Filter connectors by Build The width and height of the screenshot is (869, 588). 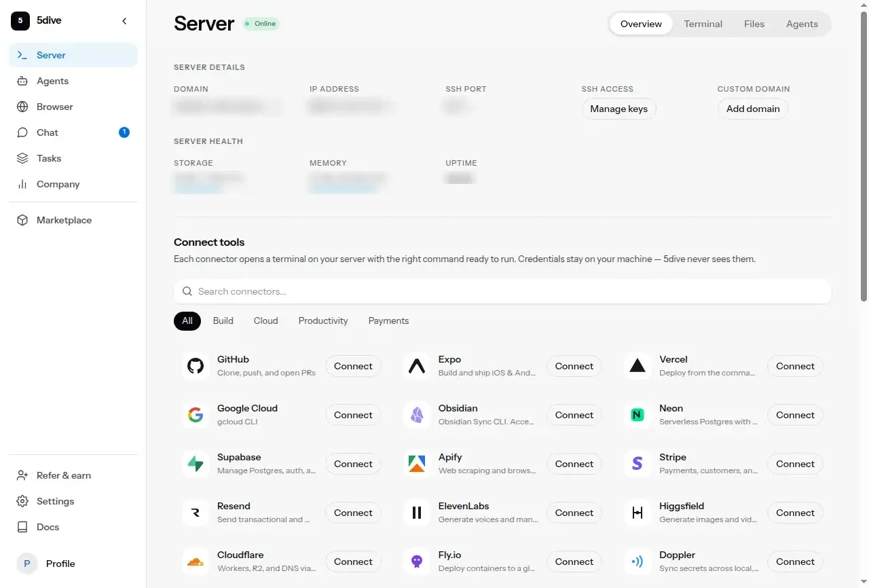[x=223, y=320]
